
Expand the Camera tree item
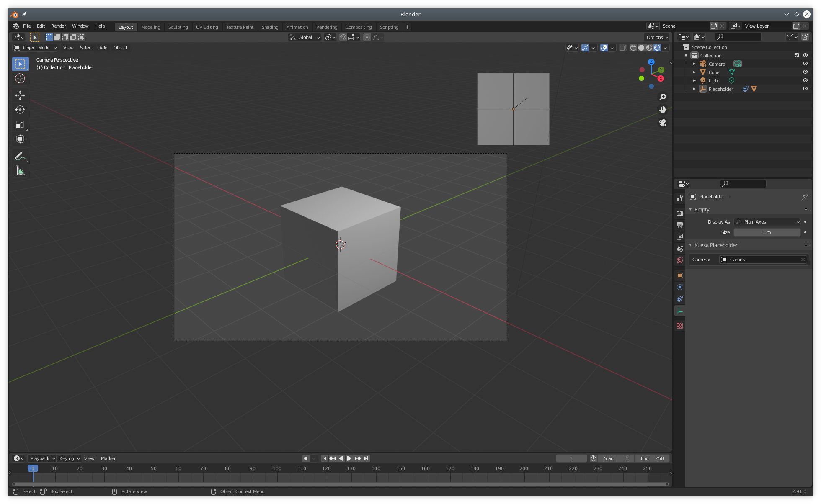click(x=694, y=64)
